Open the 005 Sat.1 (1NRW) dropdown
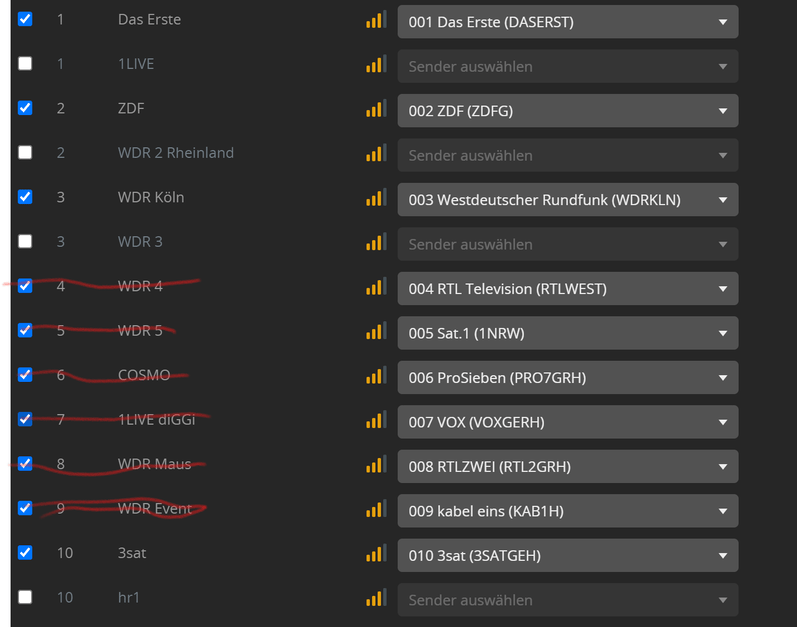797x627 pixels. (568, 333)
